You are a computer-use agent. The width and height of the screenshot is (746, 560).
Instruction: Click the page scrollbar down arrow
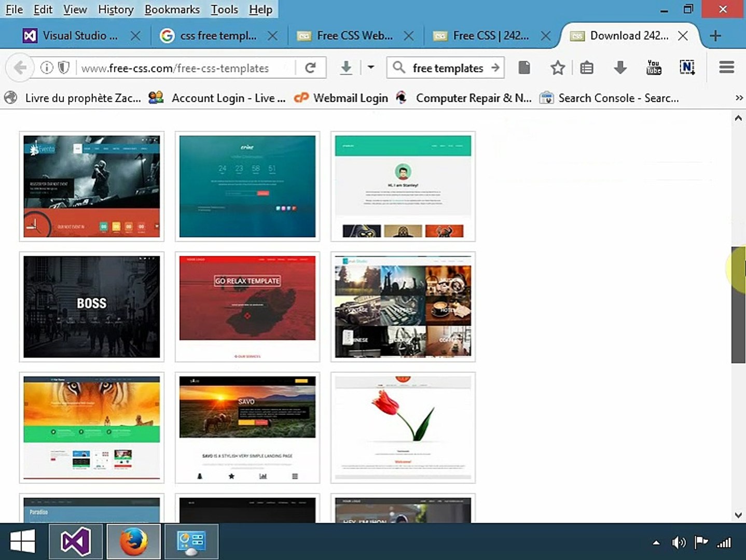[x=738, y=515]
